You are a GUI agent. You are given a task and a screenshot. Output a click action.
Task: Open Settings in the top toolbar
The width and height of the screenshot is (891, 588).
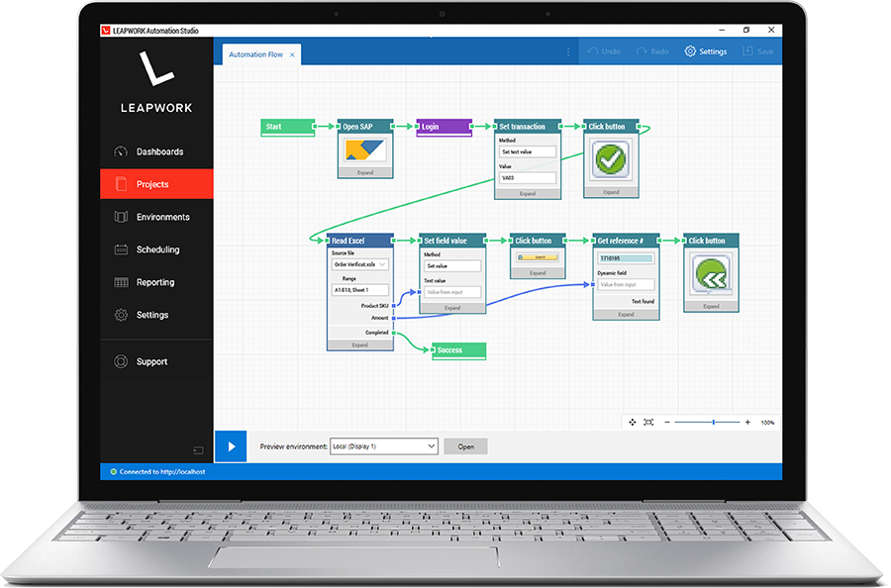point(705,51)
